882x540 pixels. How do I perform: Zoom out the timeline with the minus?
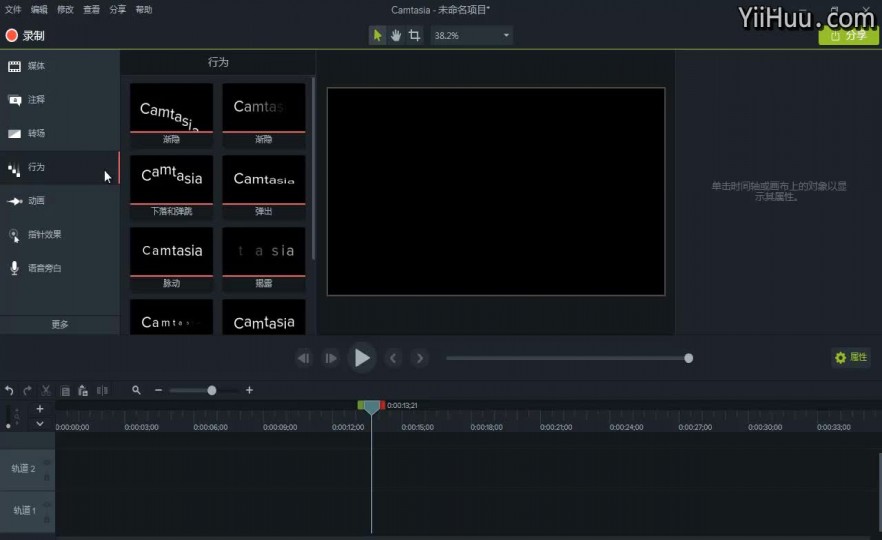point(159,390)
